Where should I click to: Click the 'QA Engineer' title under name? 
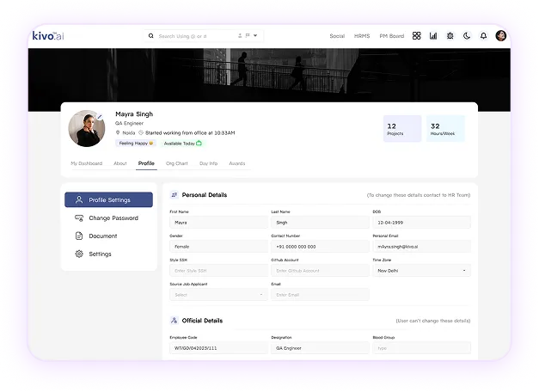(129, 124)
